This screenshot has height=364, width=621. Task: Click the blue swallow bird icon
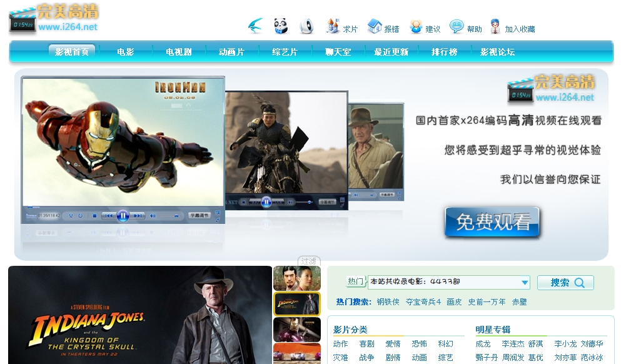tap(255, 26)
